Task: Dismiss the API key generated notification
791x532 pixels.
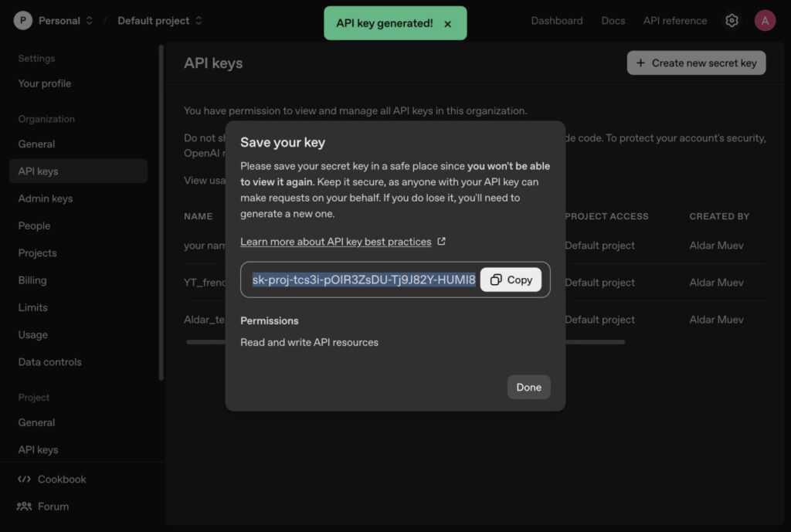Action: pos(447,24)
